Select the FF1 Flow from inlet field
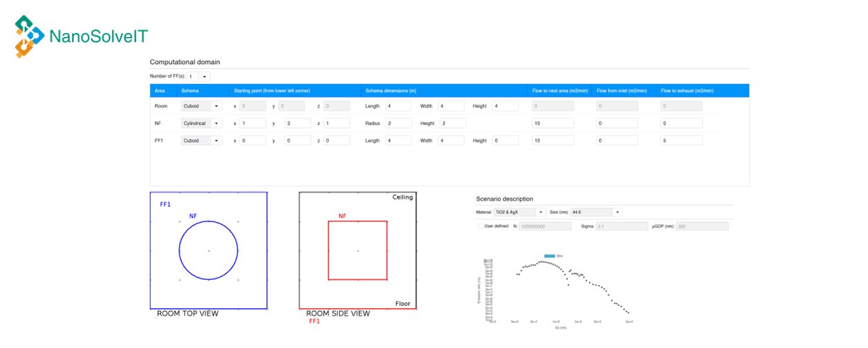Viewport: 868px width, 348px height. (x=617, y=141)
